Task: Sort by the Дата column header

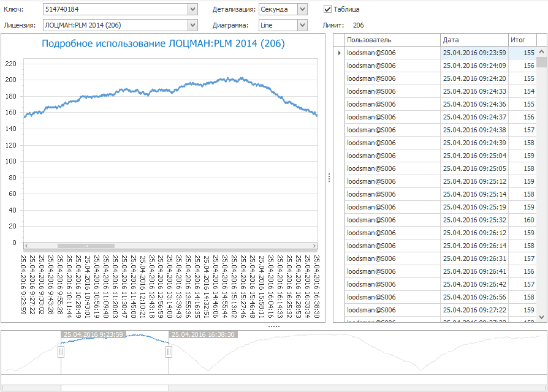Action: coord(474,40)
